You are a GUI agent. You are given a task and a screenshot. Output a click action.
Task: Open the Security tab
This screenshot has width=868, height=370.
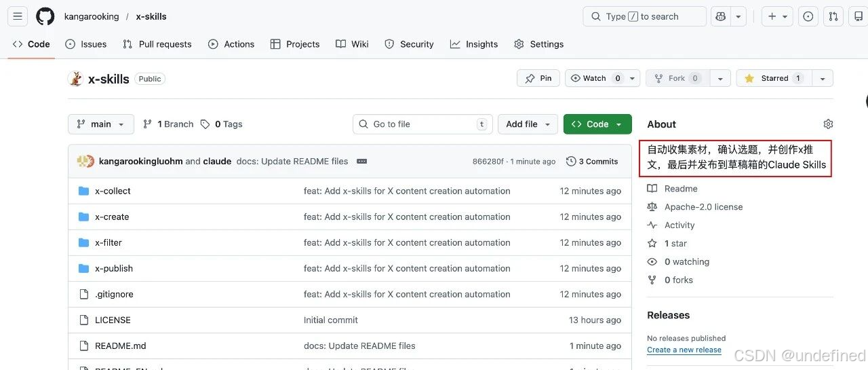click(x=409, y=44)
